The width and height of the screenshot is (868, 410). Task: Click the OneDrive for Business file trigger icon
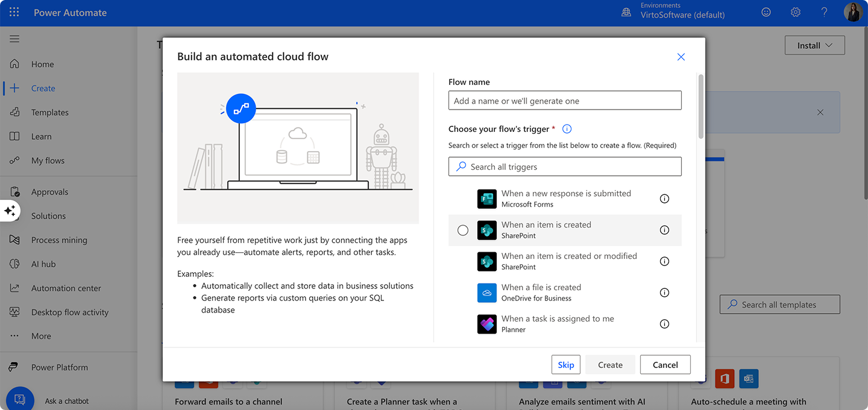tap(486, 293)
